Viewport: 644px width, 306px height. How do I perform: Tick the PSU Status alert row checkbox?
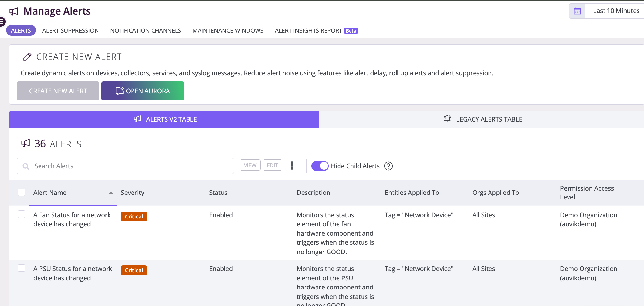pyautogui.click(x=22, y=268)
